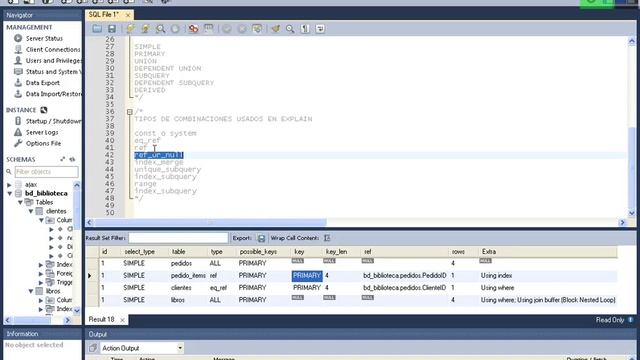
Task: Close the SQL File 1 tab
Action: tap(128, 15)
